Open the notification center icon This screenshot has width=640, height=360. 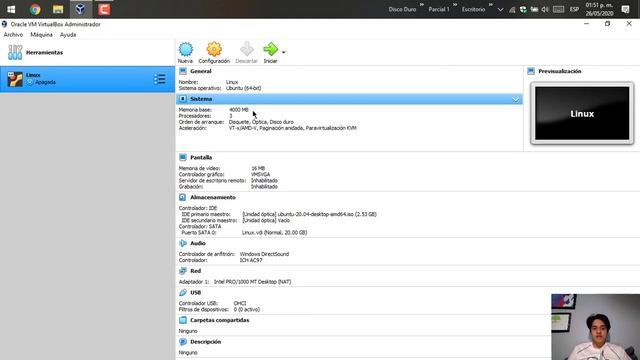point(625,9)
